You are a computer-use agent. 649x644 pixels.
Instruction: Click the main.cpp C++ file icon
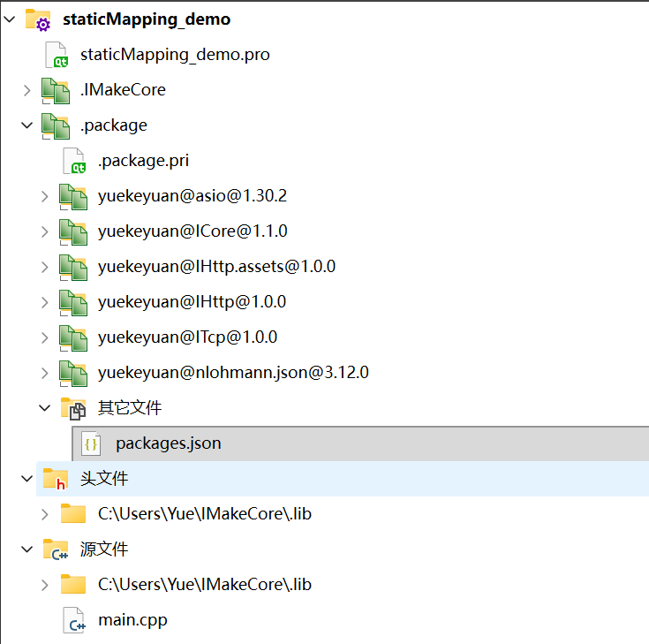point(73,620)
